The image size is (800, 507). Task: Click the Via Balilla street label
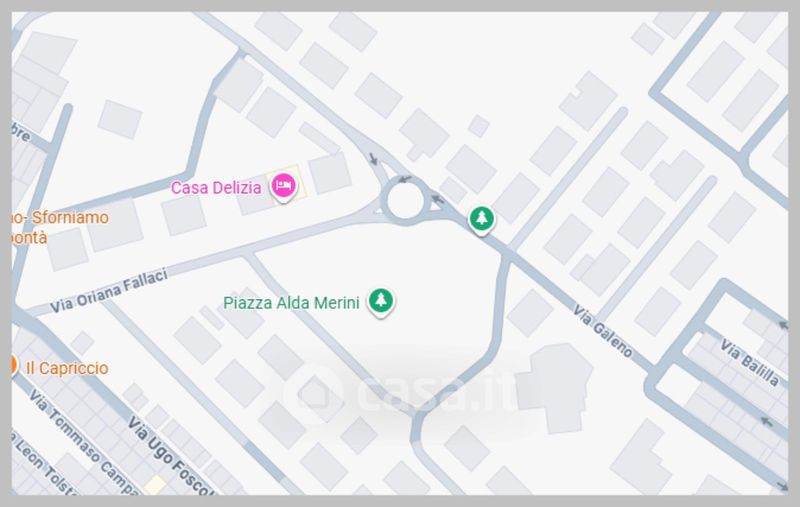coord(749,363)
